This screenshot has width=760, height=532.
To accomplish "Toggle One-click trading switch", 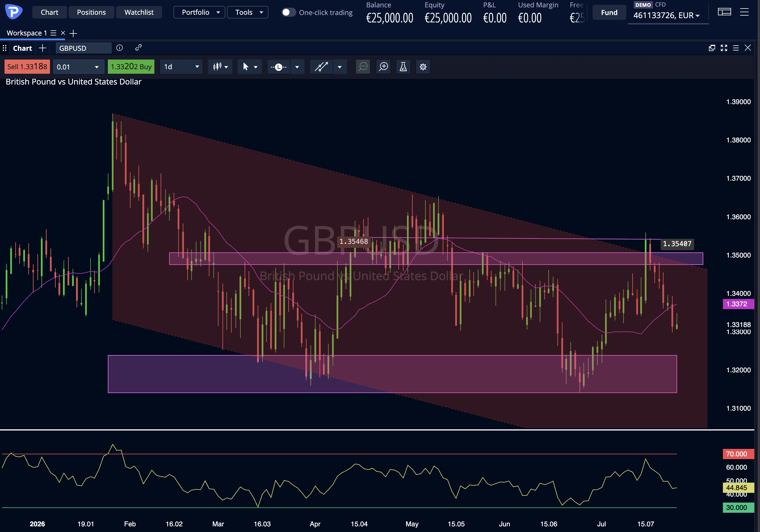I will [288, 12].
